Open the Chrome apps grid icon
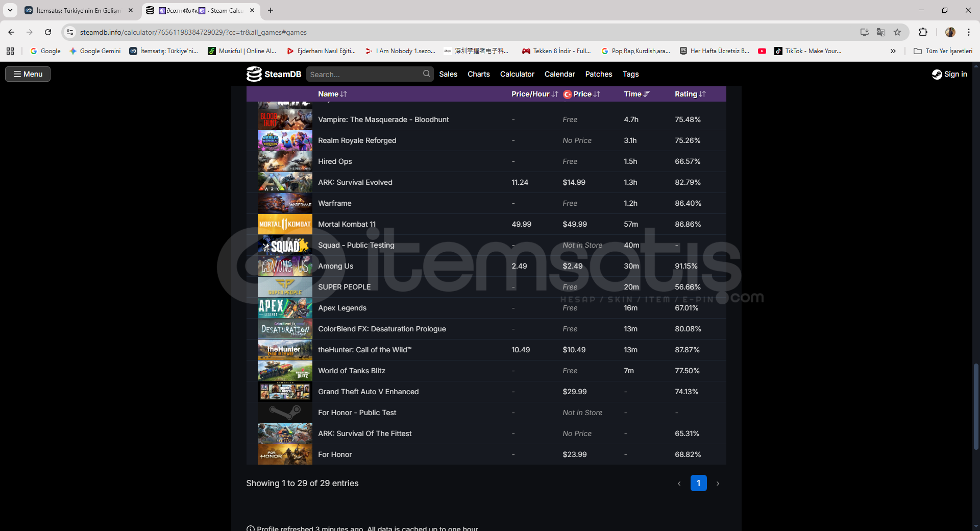Image resolution: width=980 pixels, height=531 pixels. pyautogui.click(x=10, y=51)
